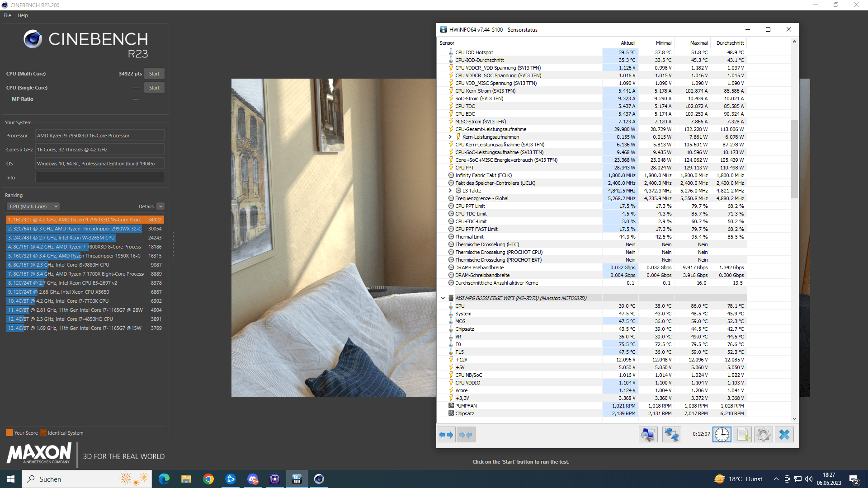Open the Help menu in Cinebench
Viewport: 868px width, 488px height.
click(23, 15)
